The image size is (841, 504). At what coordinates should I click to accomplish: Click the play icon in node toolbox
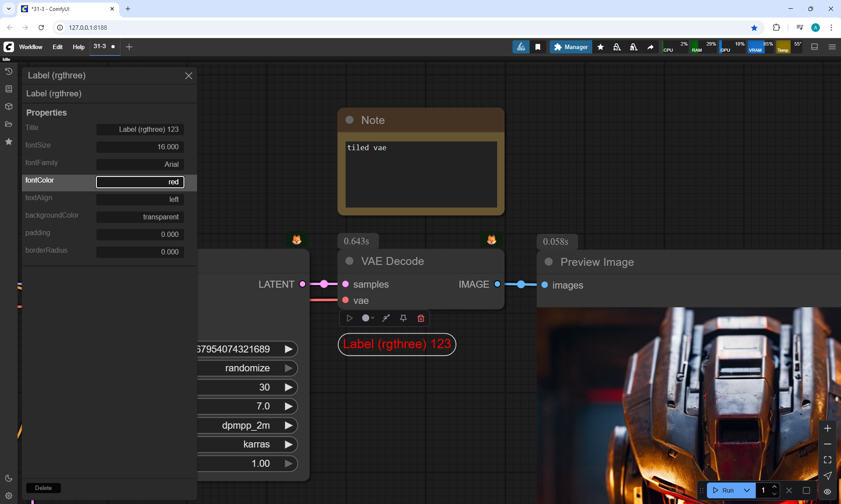(350, 318)
